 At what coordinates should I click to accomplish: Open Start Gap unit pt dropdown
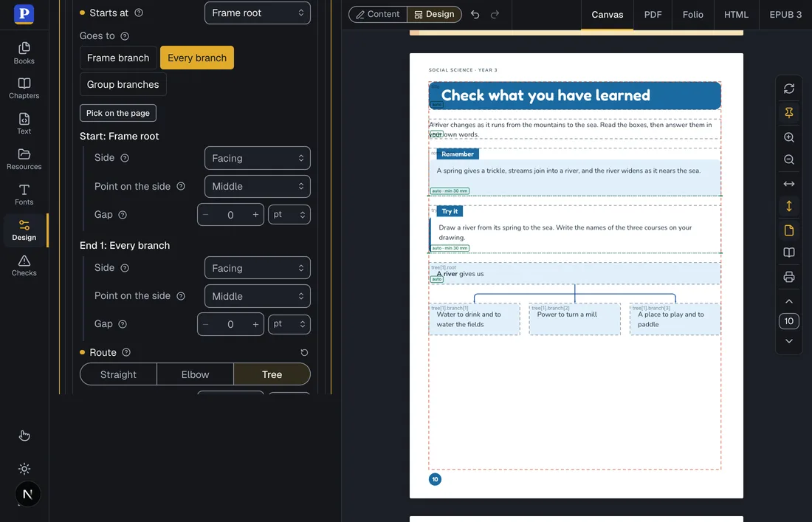click(289, 214)
